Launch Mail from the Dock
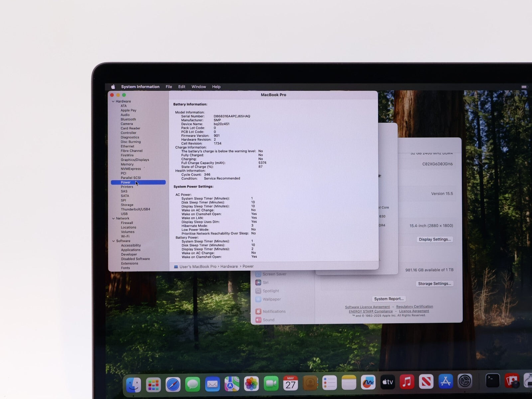The height and width of the screenshot is (399, 532). click(212, 385)
